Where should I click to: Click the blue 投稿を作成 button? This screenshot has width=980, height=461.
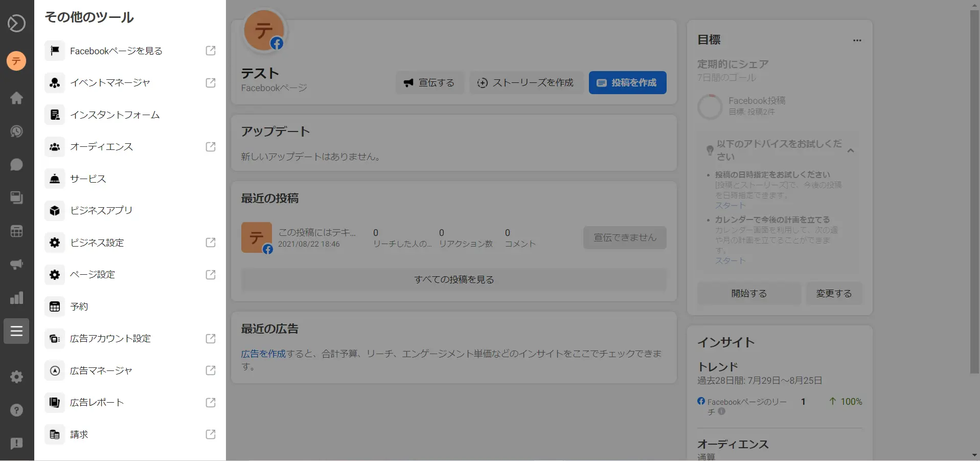point(627,82)
